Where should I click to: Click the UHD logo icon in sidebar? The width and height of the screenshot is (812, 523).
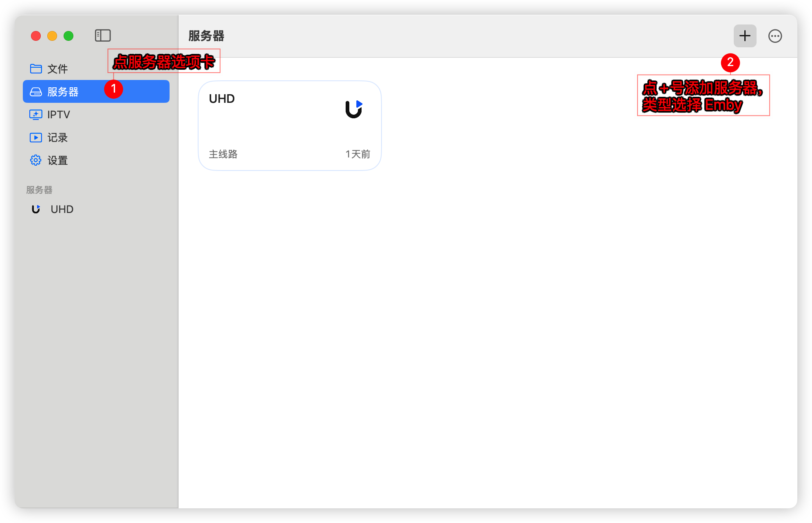point(36,209)
